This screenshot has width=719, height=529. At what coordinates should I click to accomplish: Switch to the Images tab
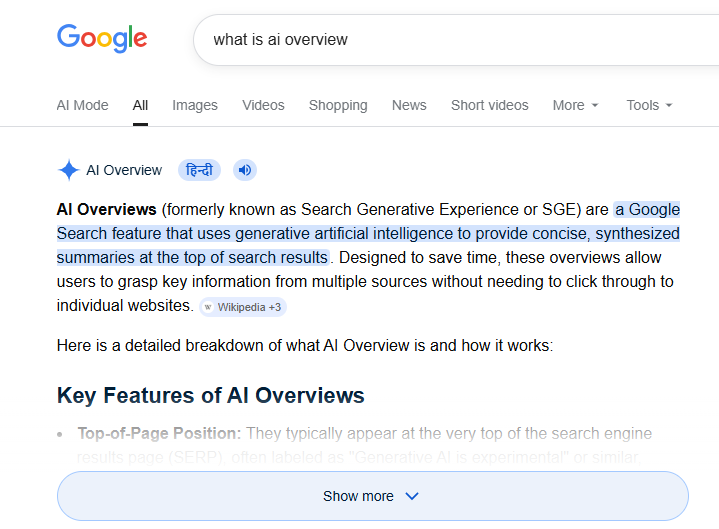click(x=195, y=105)
